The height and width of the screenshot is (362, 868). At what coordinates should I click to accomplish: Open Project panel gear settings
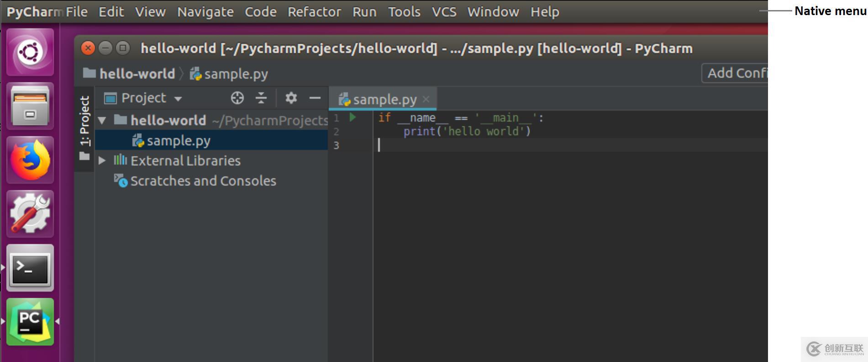click(x=291, y=98)
